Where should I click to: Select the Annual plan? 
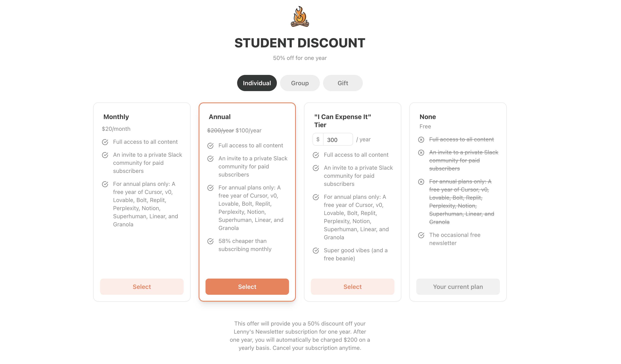tap(247, 286)
